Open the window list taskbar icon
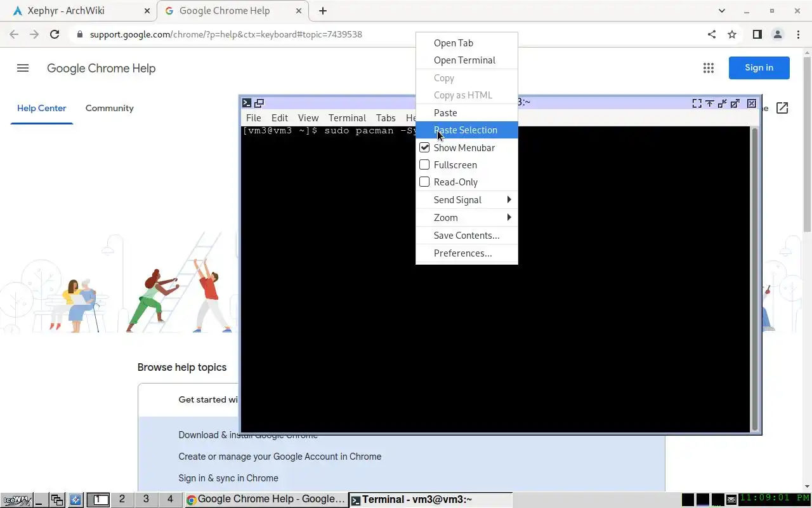812x508 pixels. (x=57, y=500)
